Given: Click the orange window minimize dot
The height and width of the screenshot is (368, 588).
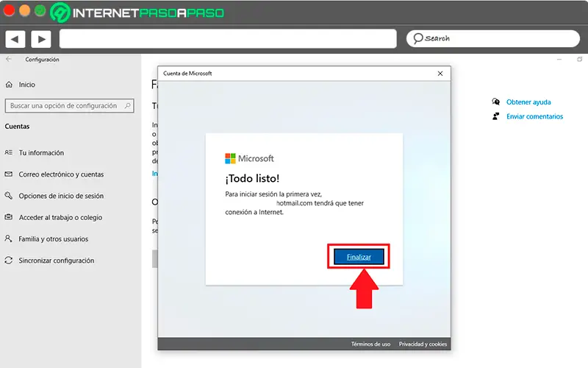Looking at the screenshot, I should (24, 10).
